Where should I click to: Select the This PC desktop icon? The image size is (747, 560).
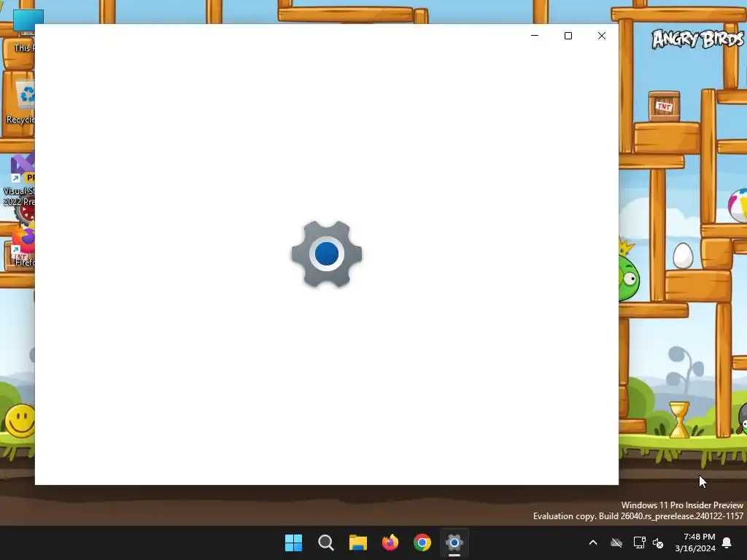[23, 31]
